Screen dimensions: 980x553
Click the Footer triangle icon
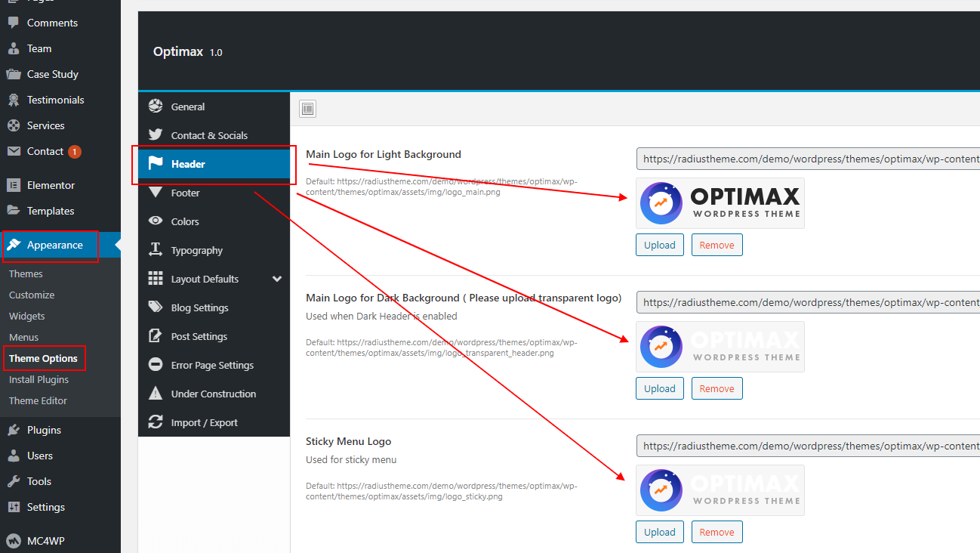156,193
